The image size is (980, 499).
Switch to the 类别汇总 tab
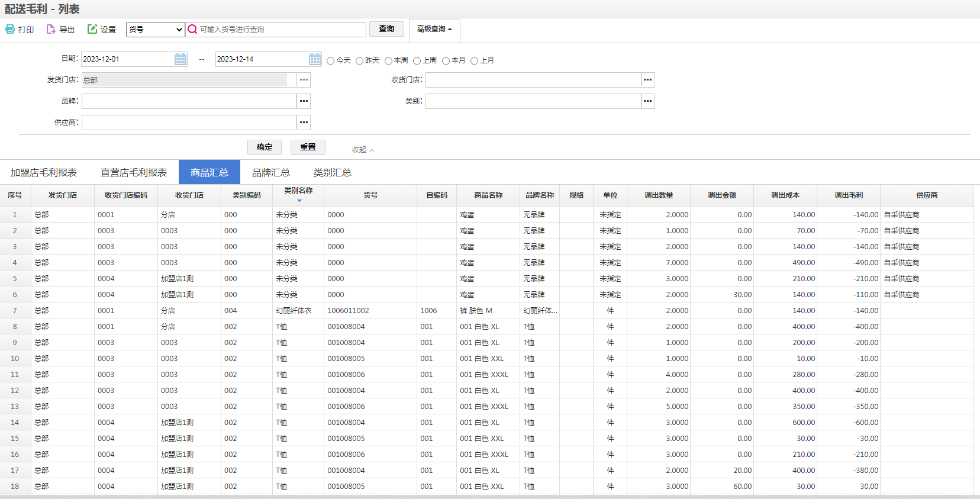pos(333,172)
